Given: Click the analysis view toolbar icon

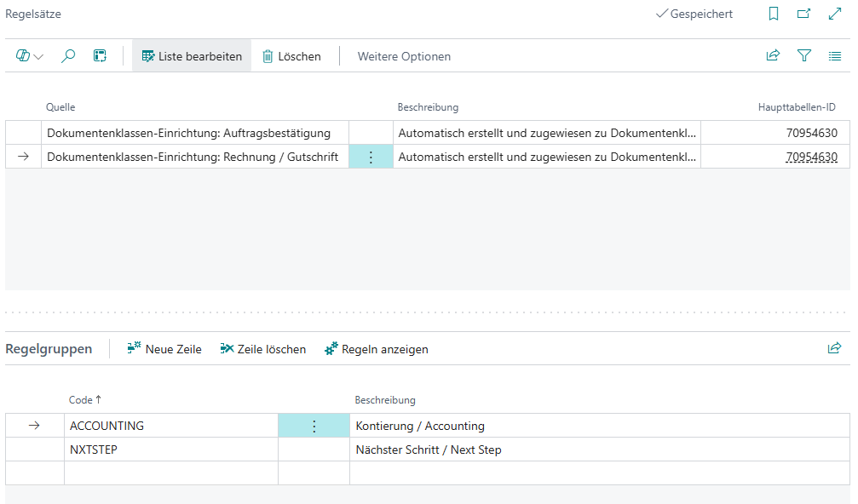Looking at the screenshot, I should pos(100,56).
